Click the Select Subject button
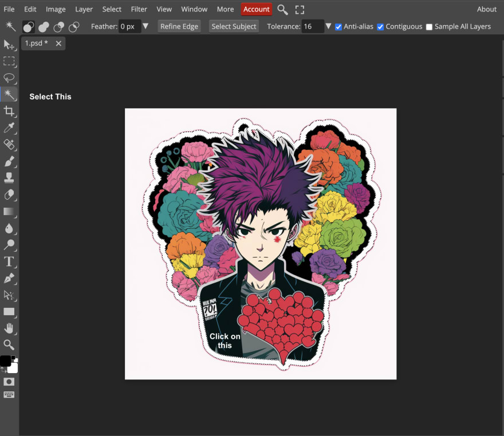Image resolution: width=504 pixels, height=436 pixels. (x=234, y=26)
